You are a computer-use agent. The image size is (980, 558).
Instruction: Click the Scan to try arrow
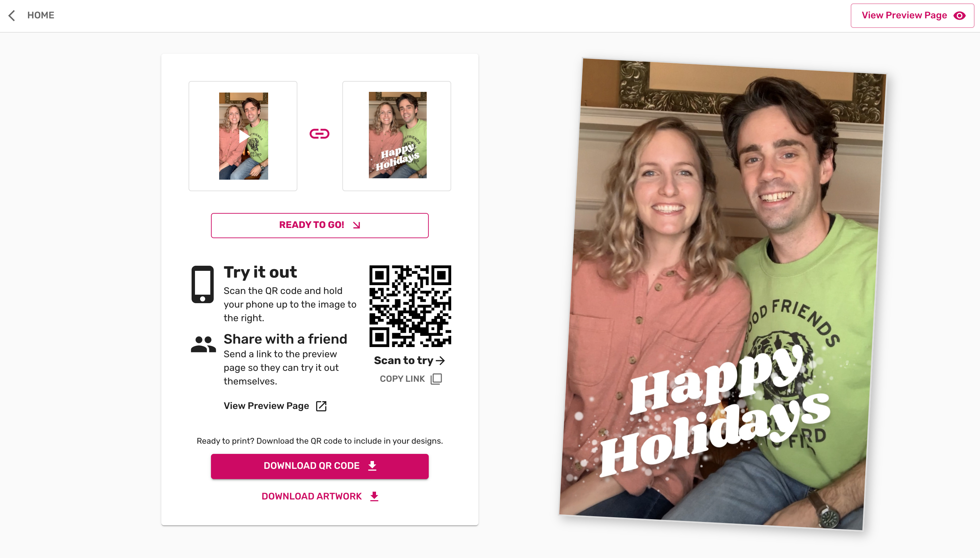coord(440,360)
